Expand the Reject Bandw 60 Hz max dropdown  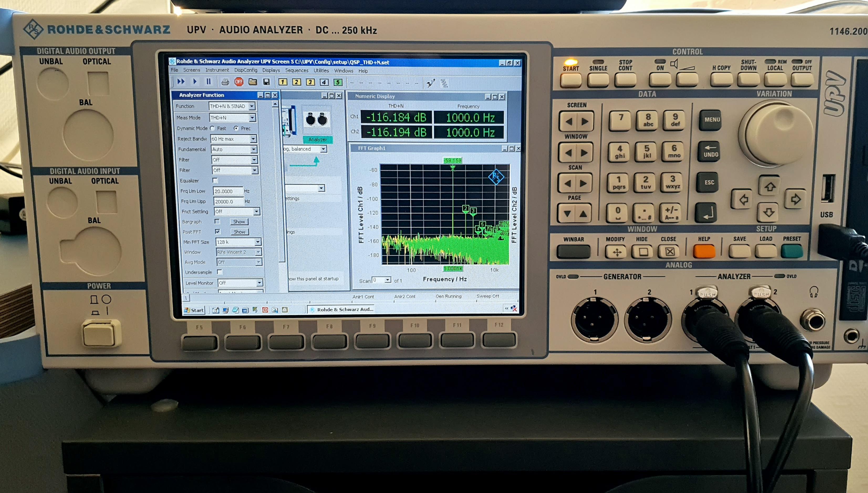[x=253, y=139]
